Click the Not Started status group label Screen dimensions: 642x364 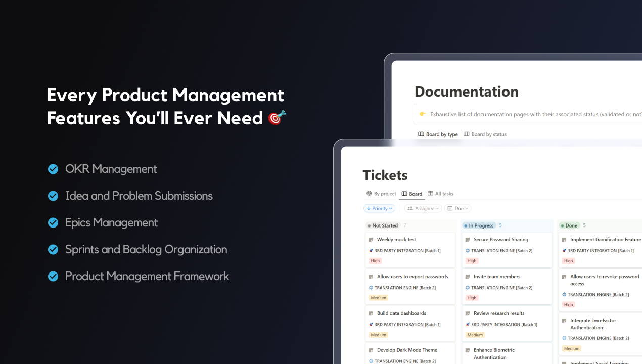[383, 225]
